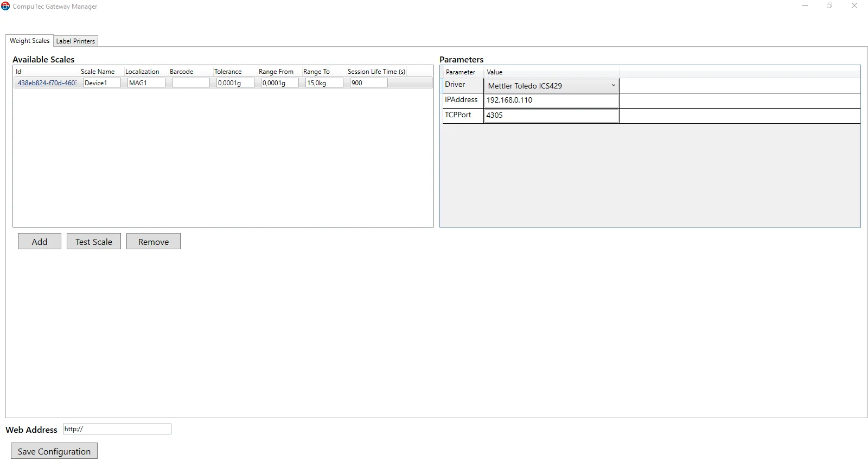Image resolution: width=868 pixels, height=467 pixels.
Task: Click Save Configuration button
Action: (x=54, y=451)
